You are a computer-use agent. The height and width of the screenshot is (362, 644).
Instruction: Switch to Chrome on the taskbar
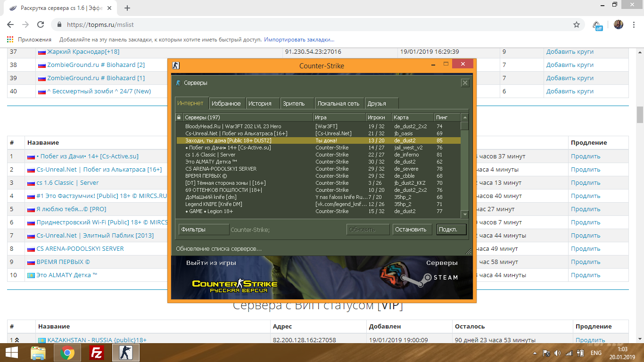pyautogui.click(x=67, y=353)
